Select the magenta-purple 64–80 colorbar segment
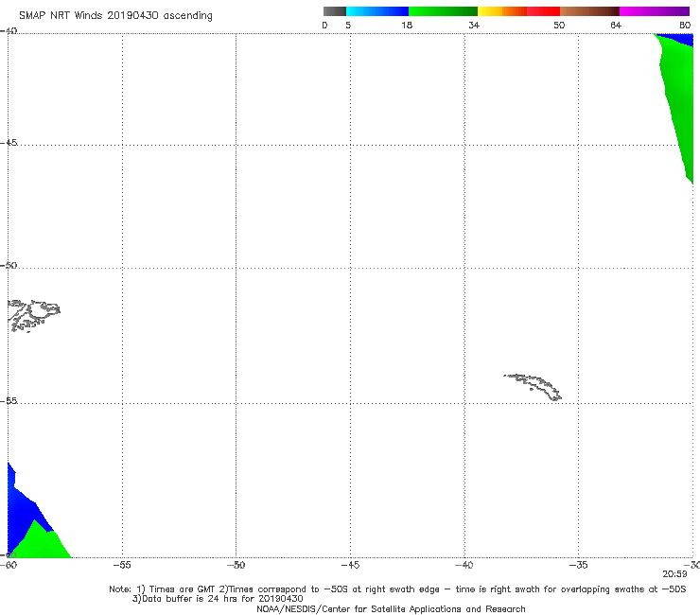Image resolution: width=700 pixels, height=615 pixels. coord(655,11)
